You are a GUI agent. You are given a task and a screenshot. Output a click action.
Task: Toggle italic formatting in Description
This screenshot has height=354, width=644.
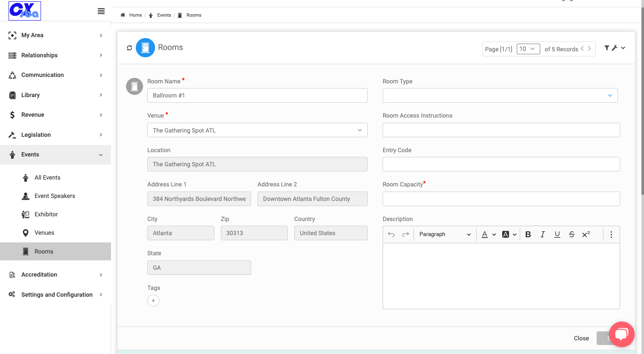click(x=543, y=234)
